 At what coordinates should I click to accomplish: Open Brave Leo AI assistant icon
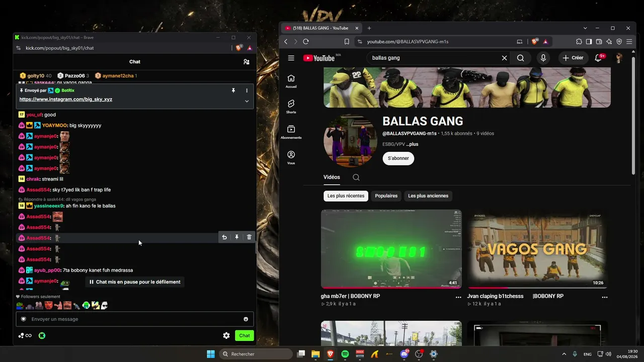pos(609,42)
